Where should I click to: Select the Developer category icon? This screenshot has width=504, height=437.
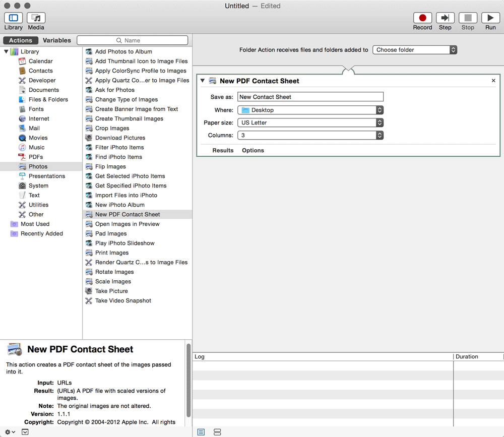click(x=22, y=80)
